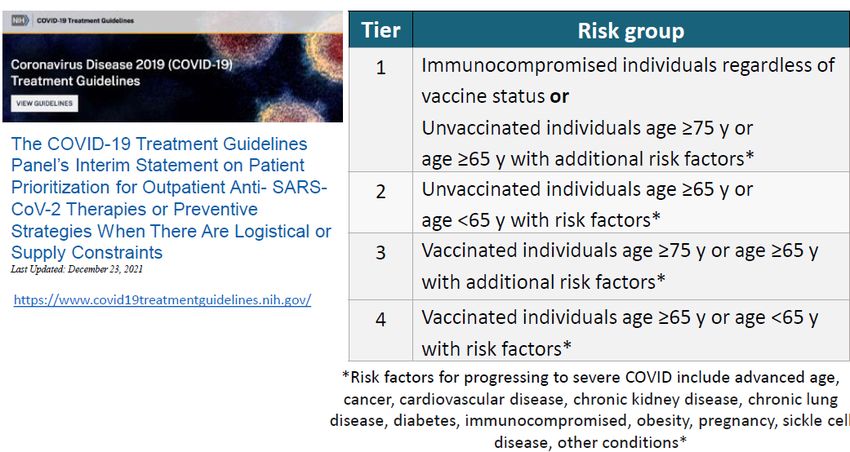Click the NIH logo icon
The width and height of the screenshot is (850, 452).
(20, 21)
